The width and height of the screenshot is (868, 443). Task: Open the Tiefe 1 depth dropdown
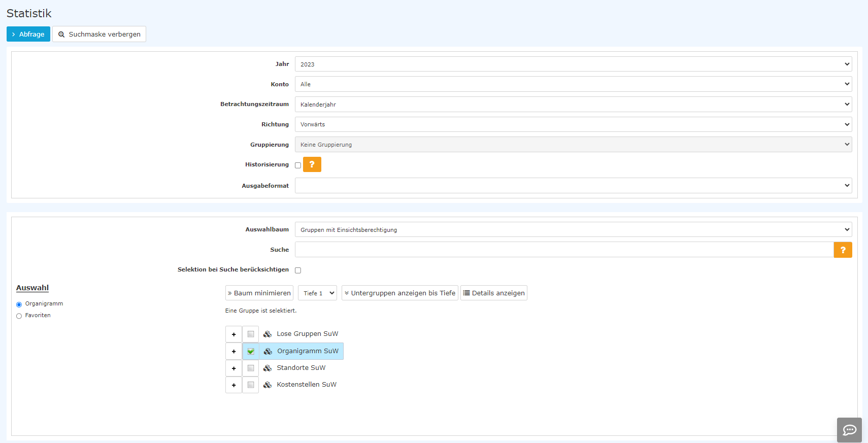tap(317, 293)
